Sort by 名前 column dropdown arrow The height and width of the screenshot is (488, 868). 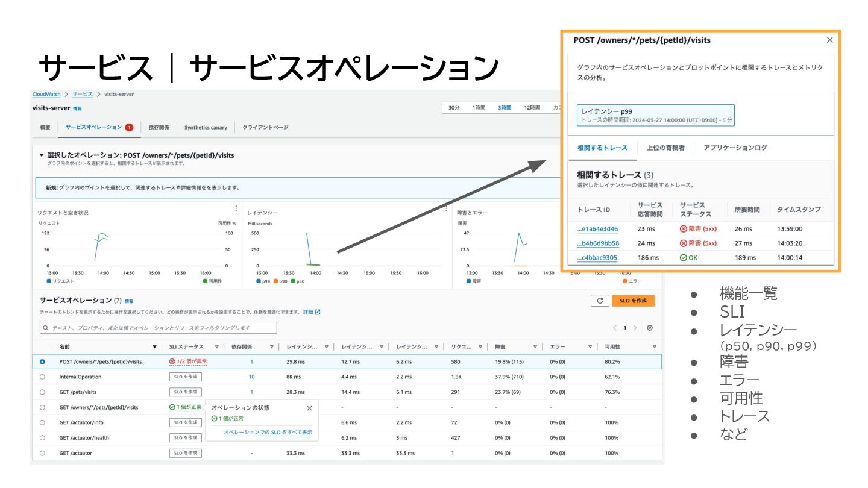point(155,346)
